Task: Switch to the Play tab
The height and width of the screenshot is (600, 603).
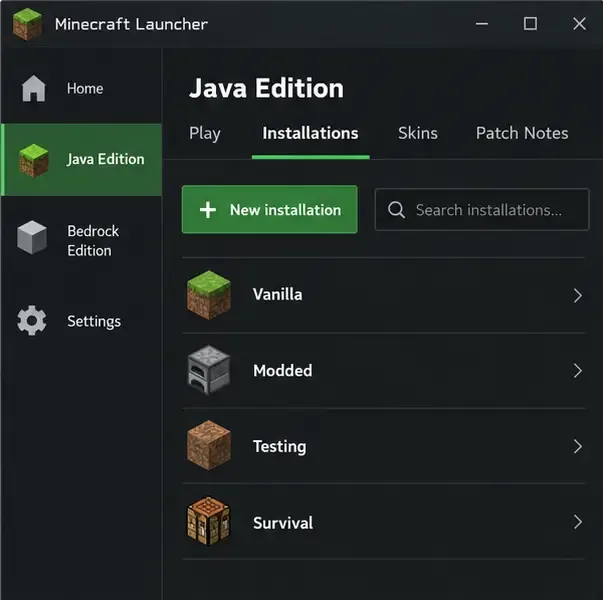Action: (205, 134)
